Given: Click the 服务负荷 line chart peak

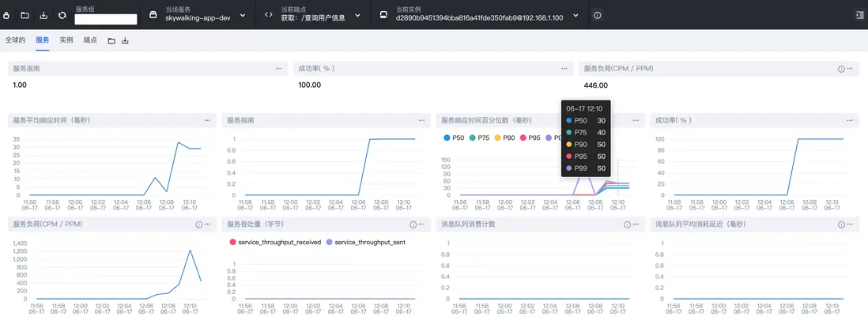Looking at the screenshot, I should [x=190, y=251].
